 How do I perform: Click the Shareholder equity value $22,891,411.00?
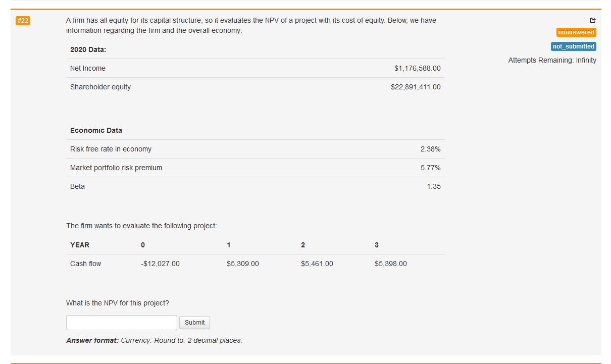point(416,87)
